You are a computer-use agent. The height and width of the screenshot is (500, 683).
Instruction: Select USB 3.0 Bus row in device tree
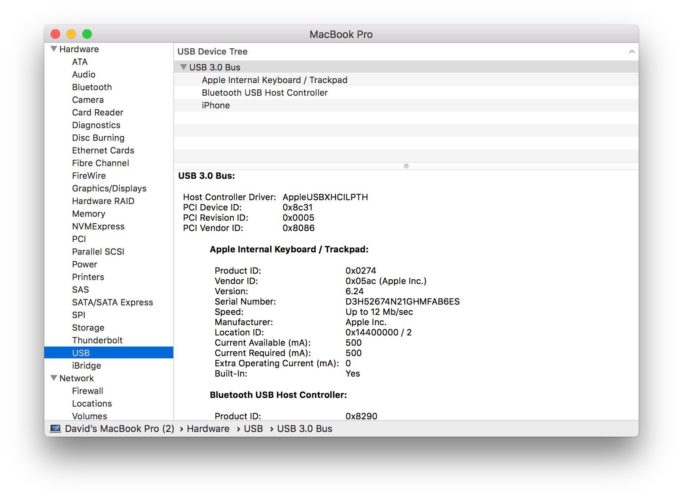coord(406,67)
